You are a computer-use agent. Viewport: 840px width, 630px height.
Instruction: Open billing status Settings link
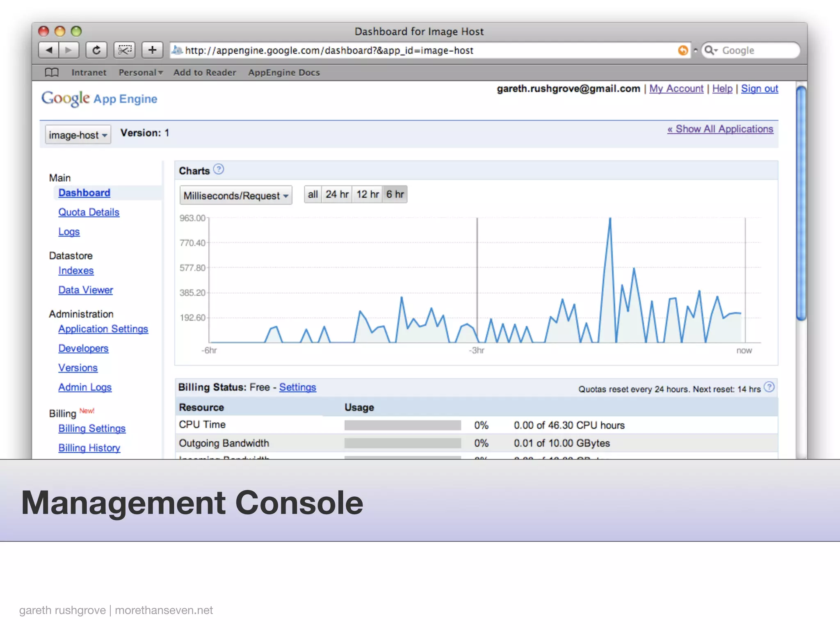point(298,387)
